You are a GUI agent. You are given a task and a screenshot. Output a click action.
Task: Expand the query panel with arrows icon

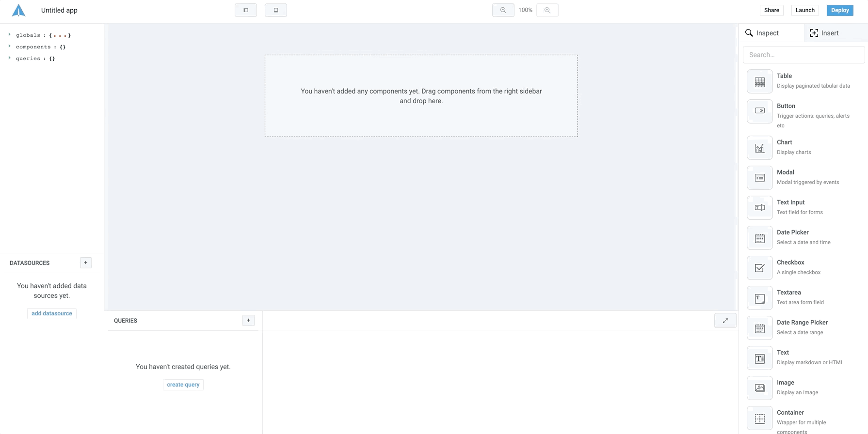[x=725, y=321]
